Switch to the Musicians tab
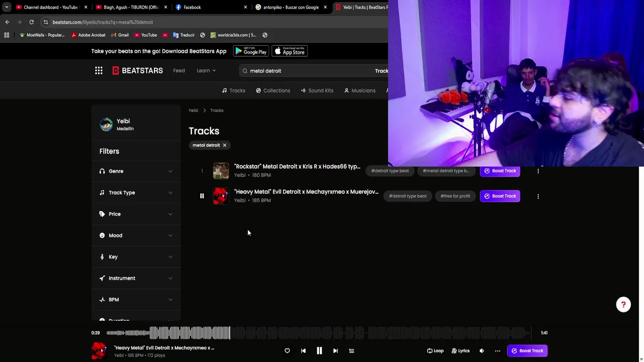This screenshot has height=362, width=644. (x=360, y=90)
